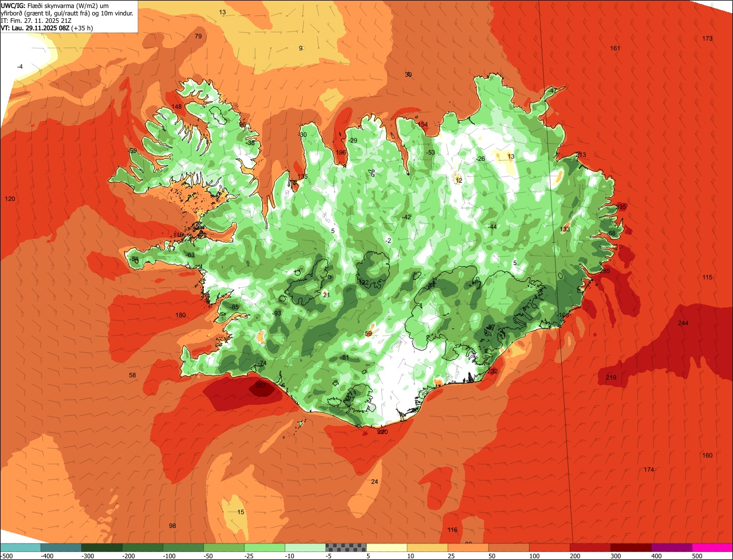Click the map value '115'
The height and width of the screenshot is (560, 733).
coord(707,277)
